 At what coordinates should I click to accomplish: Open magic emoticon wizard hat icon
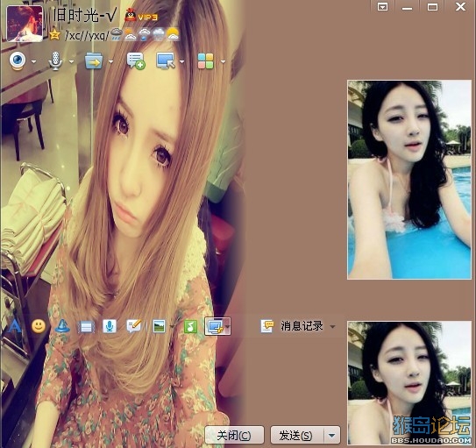[x=62, y=326]
